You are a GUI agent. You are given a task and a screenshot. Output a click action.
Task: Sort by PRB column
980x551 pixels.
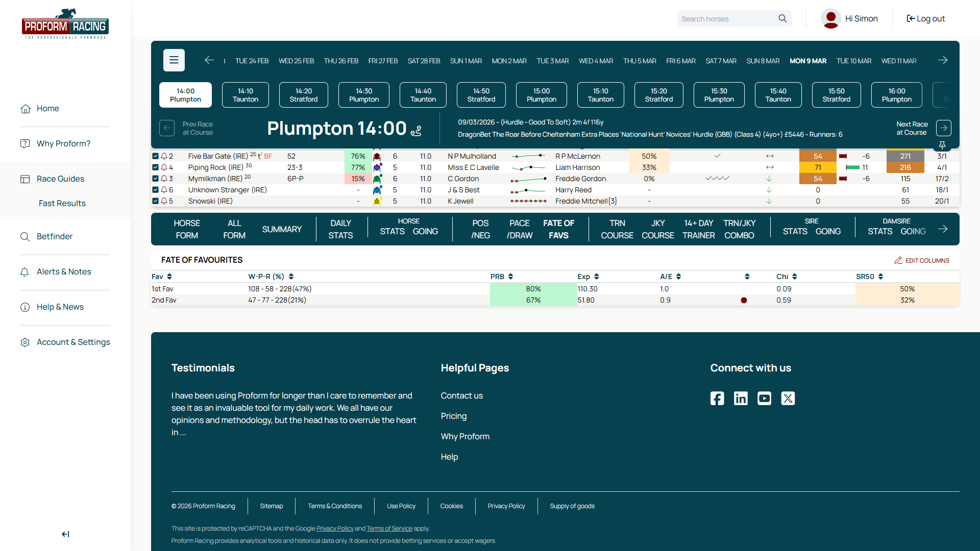click(502, 277)
